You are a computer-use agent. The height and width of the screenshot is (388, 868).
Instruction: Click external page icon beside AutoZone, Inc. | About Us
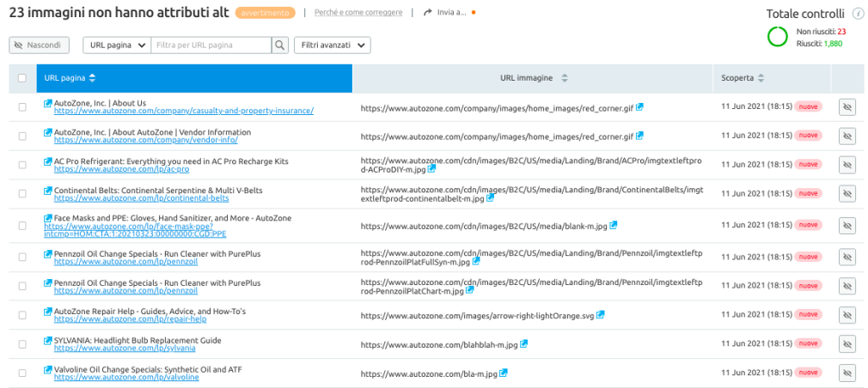pyautogui.click(x=48, y=103)
